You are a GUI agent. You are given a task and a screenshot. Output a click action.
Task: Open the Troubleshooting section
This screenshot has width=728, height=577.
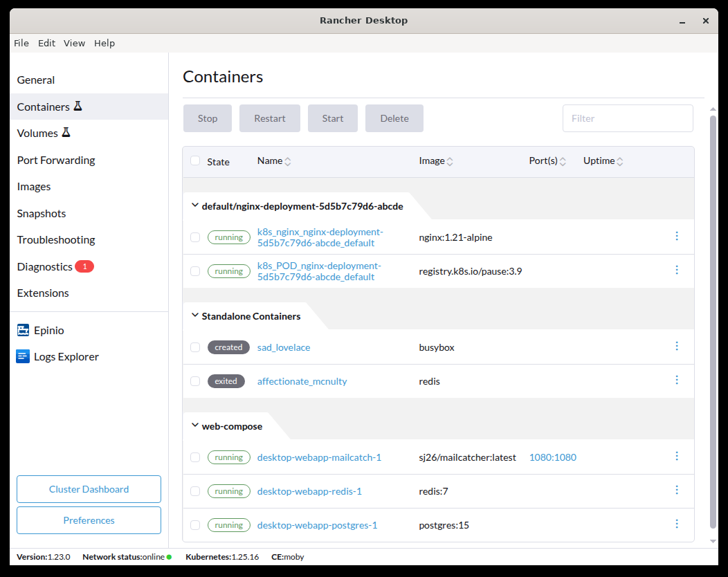[x=89, y=240]
